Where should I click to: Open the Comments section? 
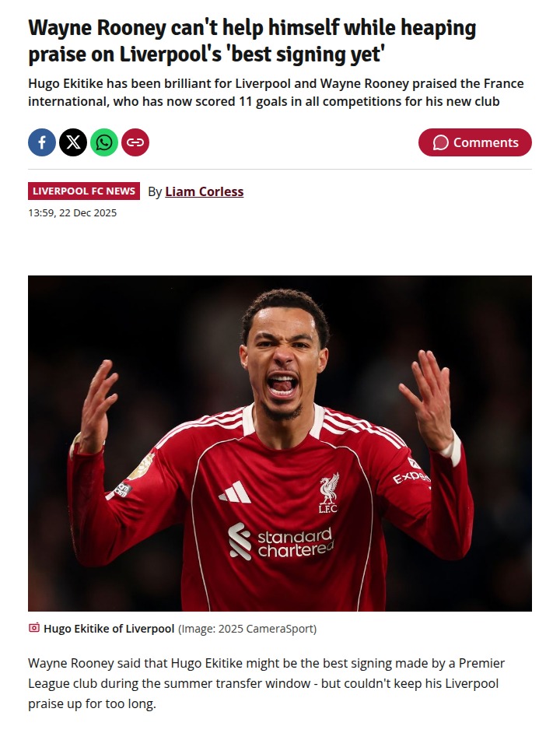pos(474,142)
